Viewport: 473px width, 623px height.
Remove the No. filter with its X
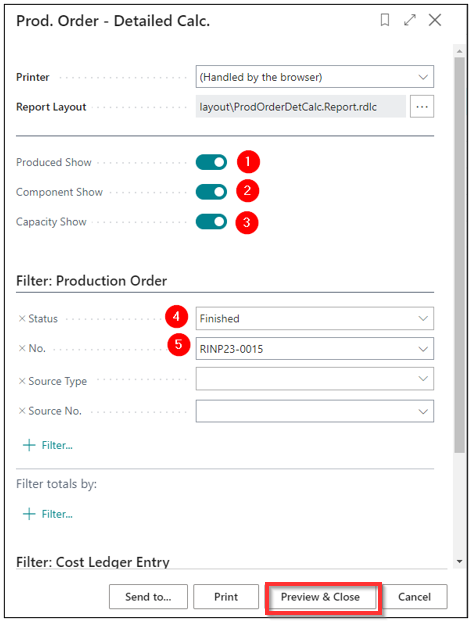point(22,348)
